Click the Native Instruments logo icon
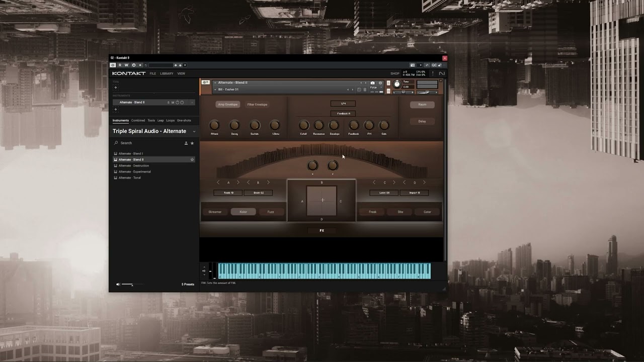 pyautogui.click(x=442, y=73)
